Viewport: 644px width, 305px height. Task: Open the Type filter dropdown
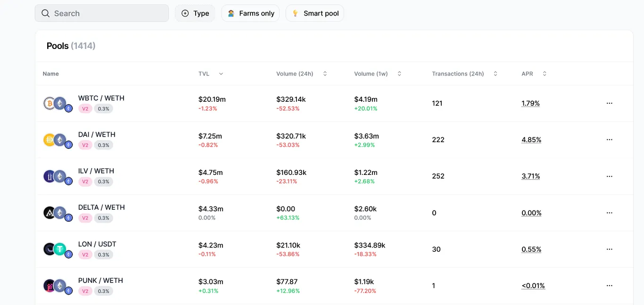click(195, 13)
